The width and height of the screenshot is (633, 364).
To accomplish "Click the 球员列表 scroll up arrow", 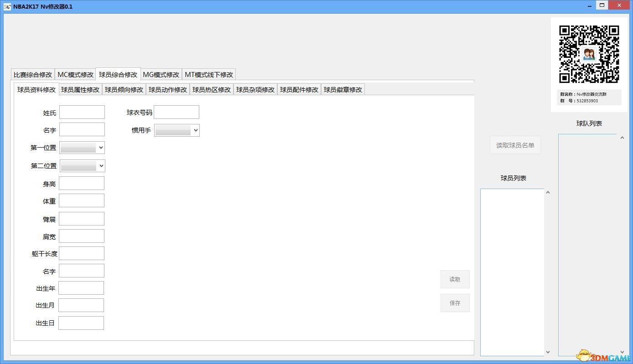I will 548,193.
